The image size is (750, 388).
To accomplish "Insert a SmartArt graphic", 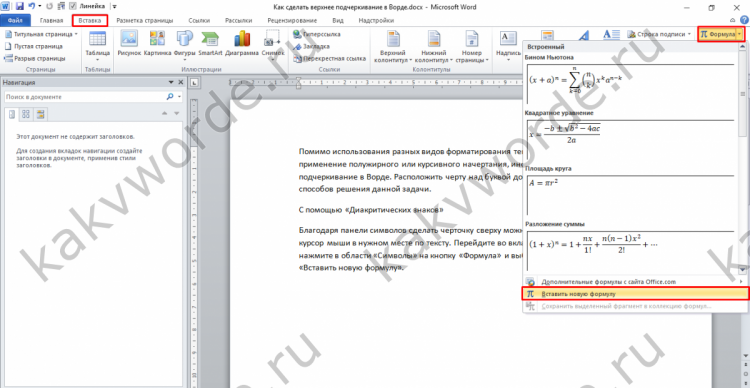I will pyautogui.click(x=210, y=44).
